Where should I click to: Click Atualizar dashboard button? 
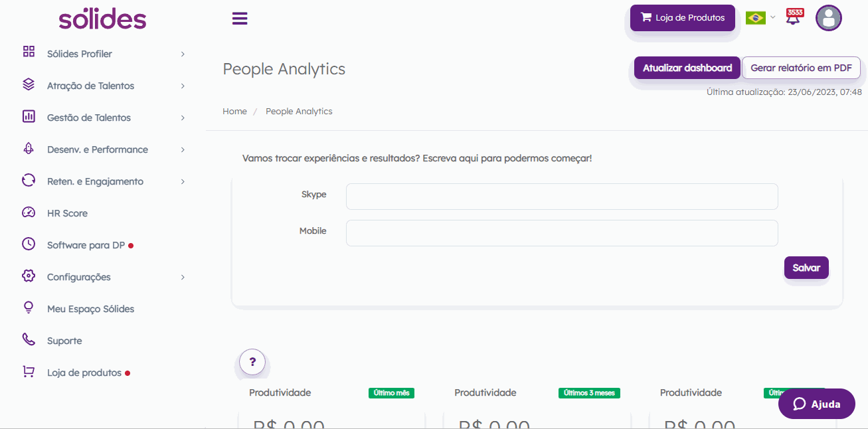(x=687, y=68)
